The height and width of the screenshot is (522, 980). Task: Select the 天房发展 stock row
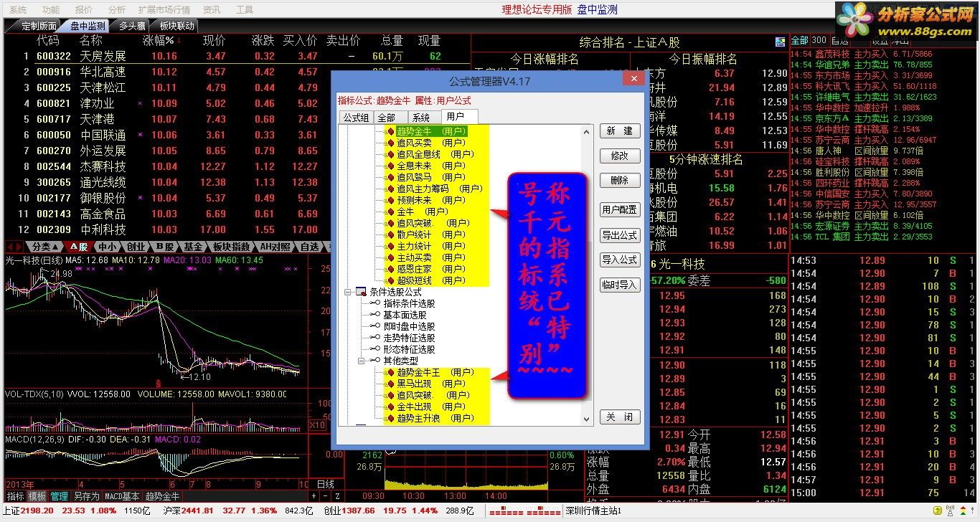(237, 56)
